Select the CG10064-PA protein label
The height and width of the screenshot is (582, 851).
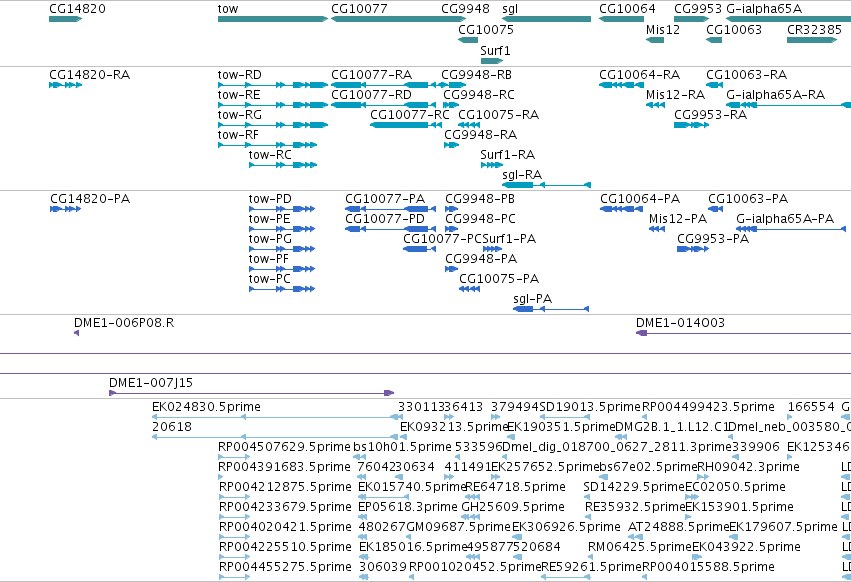(640, 199)
